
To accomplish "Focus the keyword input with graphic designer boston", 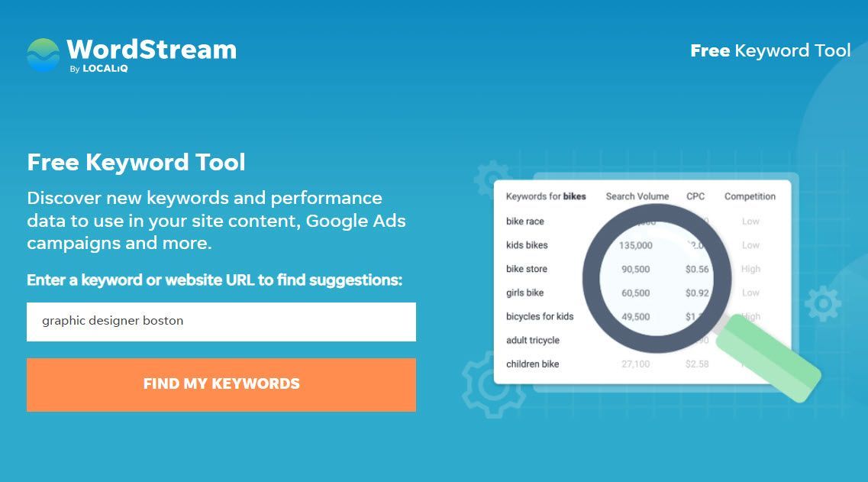I will click(x=221, y=322).
